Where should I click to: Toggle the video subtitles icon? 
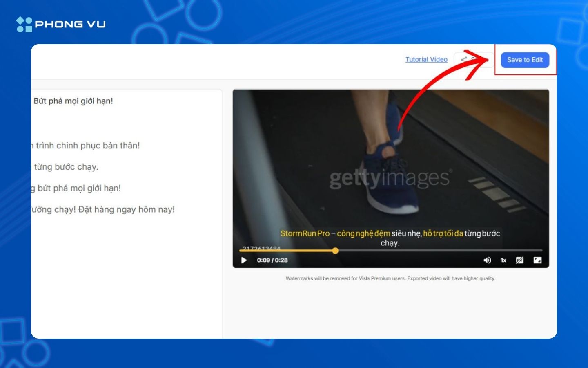(519, 260)
